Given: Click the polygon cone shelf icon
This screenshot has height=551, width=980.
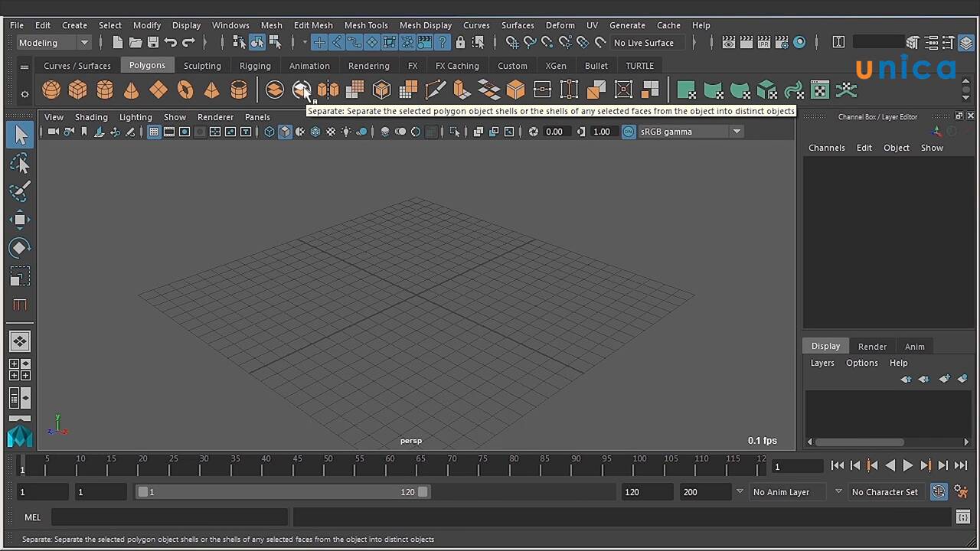Looking at the screenshot, I should coord(132,90).
